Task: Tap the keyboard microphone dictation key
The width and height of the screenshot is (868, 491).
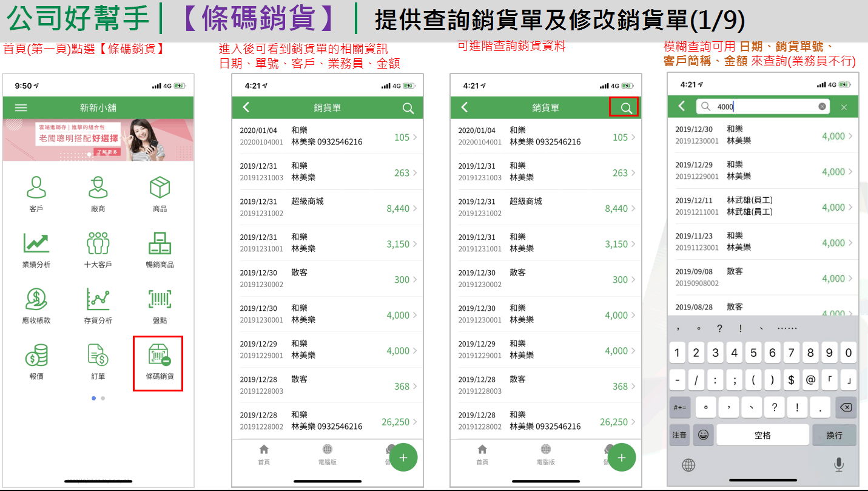Action: point(839,465)
